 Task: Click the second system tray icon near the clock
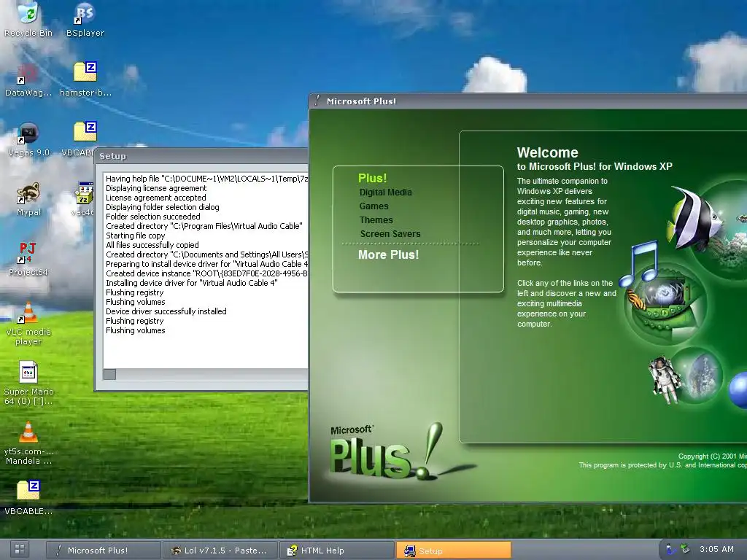point(685,549)
